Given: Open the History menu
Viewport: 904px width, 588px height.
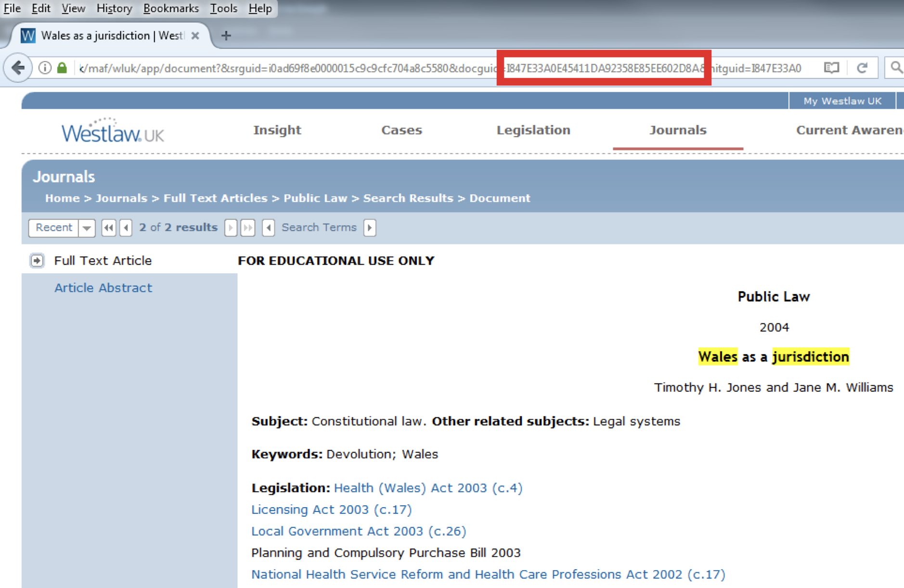Looking at the screenshot, I should pyautogui.click(x=114, y=8).
